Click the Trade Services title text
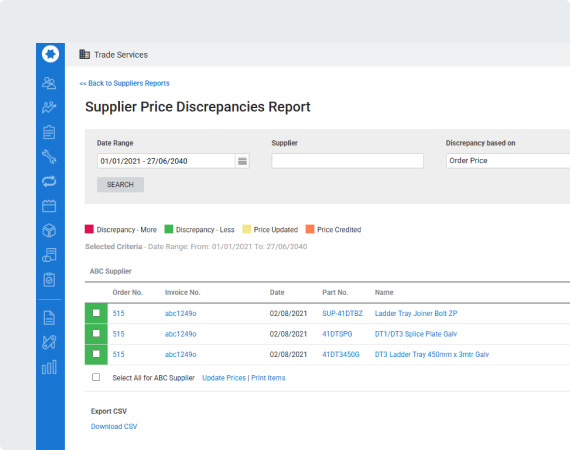This screenshot has width=570, height=450. [121, 55]
